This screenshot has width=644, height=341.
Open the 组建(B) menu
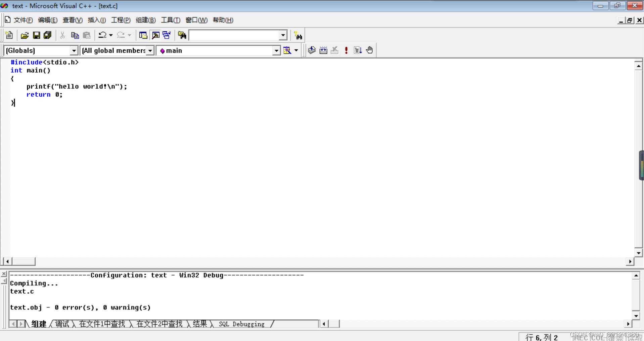point(146,20)
